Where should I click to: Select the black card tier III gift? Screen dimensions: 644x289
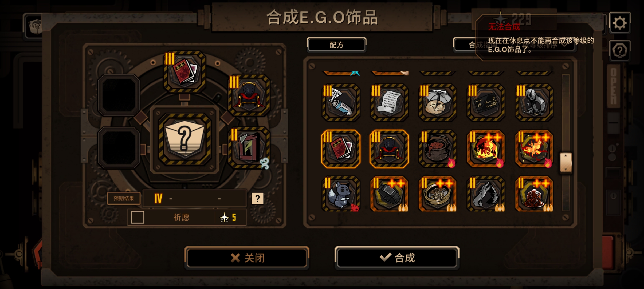click(486, 103)
